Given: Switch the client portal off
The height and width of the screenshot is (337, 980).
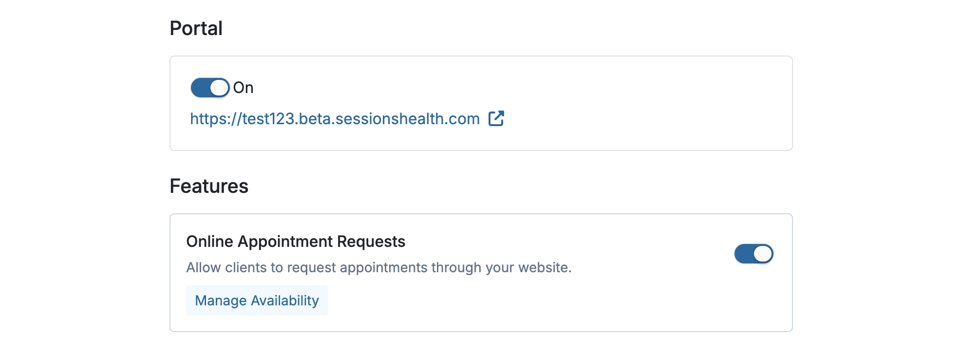Looking at the screenshot, I should 210,88.
